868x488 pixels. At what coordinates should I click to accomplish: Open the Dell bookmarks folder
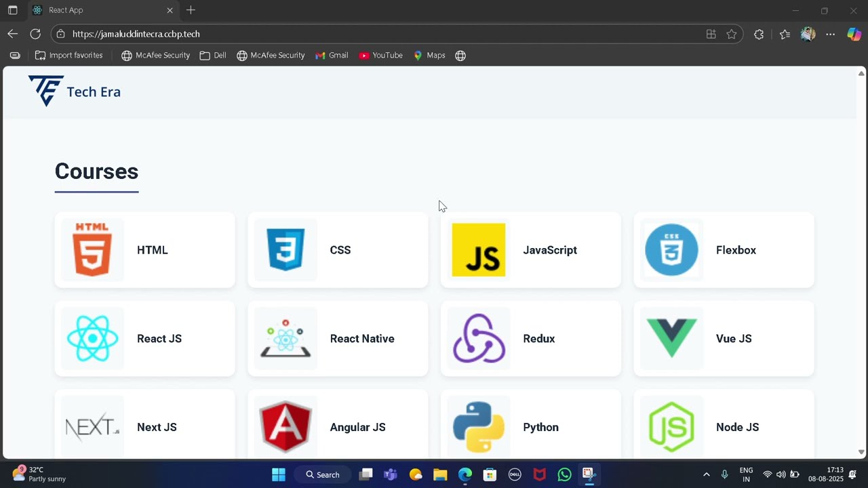point(213,56)
